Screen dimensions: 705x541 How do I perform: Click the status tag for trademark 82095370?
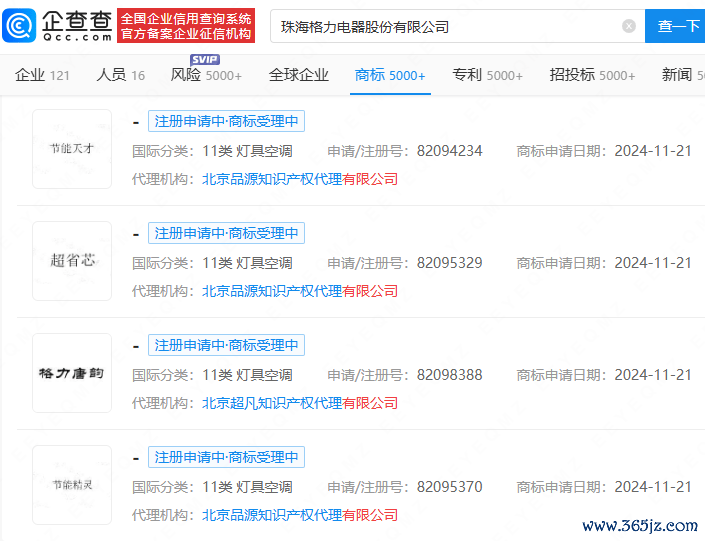[x=226, y=457]
